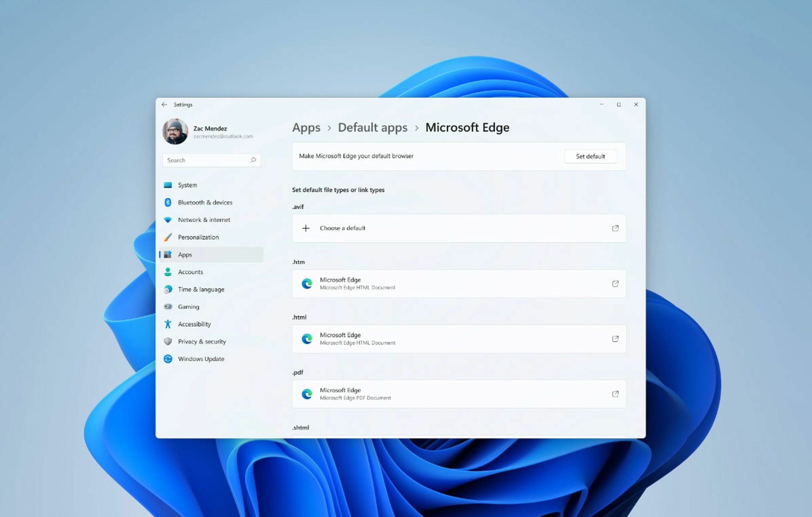Change default app for .htm files
The height and width of the screenshot is (517, 812).
[459, 283]
